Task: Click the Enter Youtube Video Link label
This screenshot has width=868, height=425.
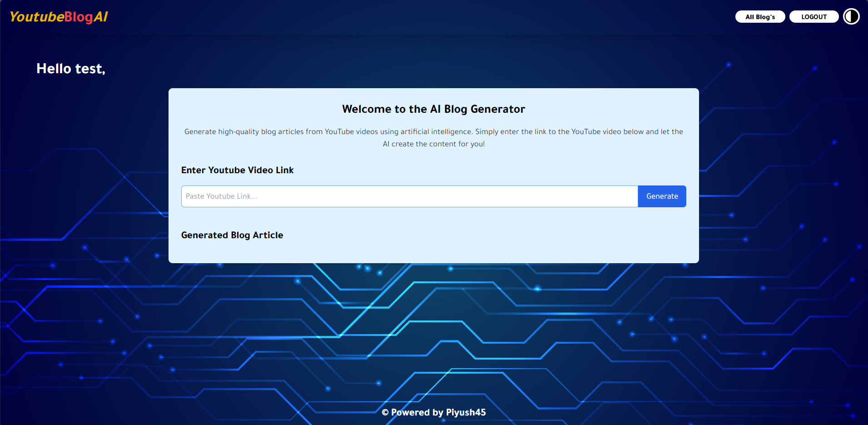Action: coord(237,170)
